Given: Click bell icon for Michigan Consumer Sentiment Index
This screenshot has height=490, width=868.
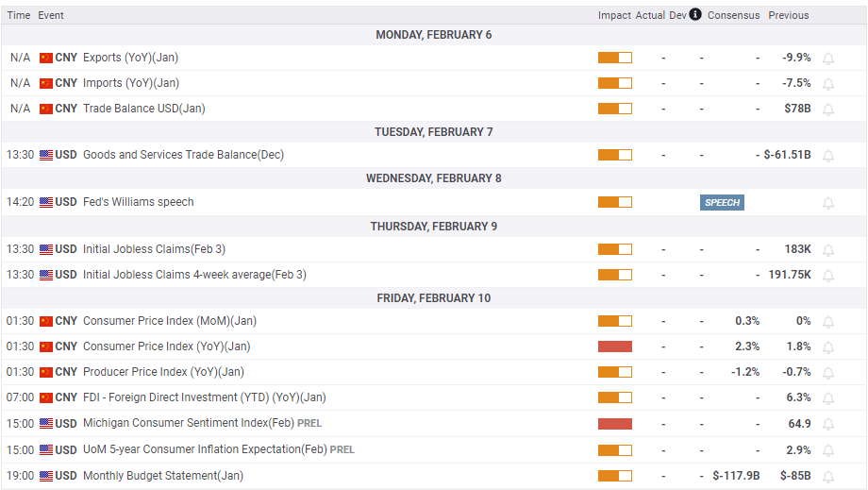Looking at the screenshot, I should (828, 425).
